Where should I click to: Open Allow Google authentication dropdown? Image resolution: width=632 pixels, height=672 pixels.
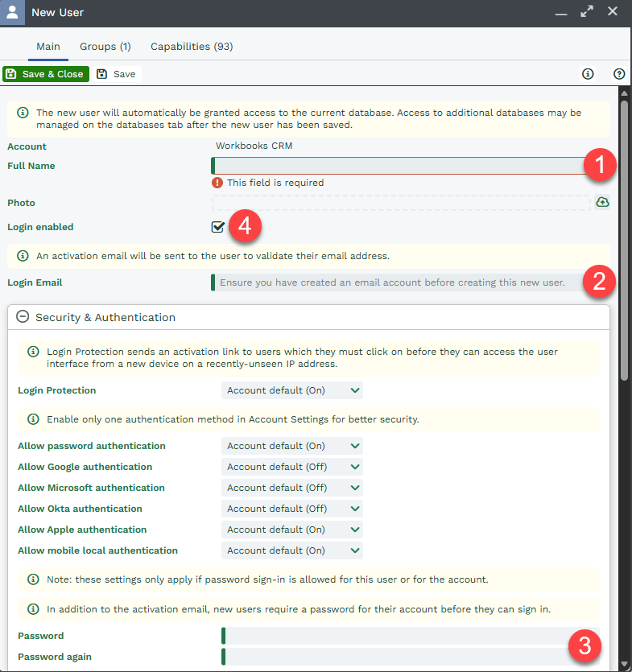pyautogui.click(x=291, y=467)
